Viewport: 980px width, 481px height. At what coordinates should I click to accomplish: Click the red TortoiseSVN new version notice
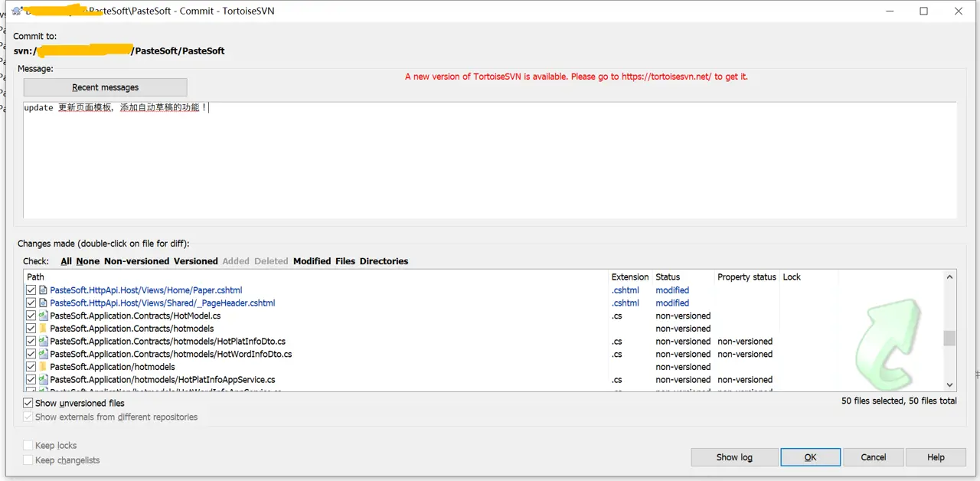tap(577, 77)
